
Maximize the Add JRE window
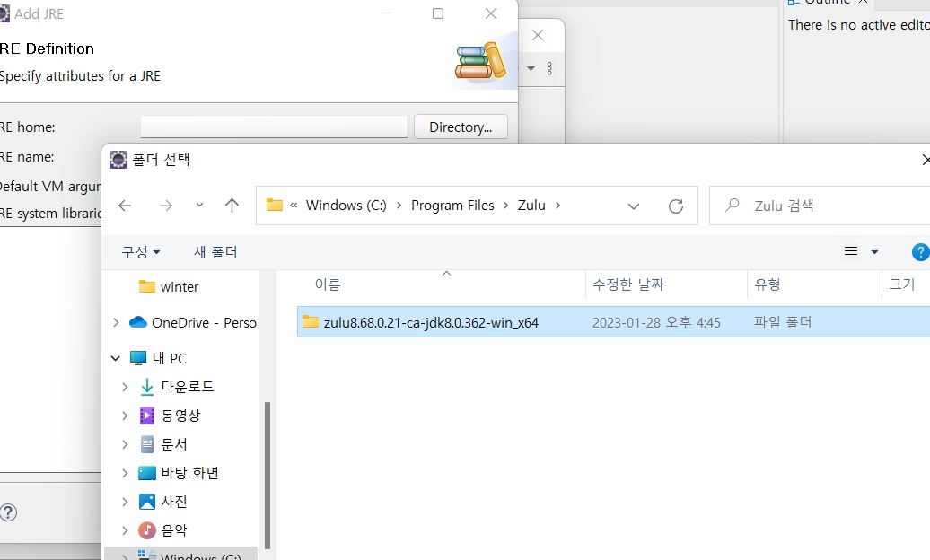point(438,13)
